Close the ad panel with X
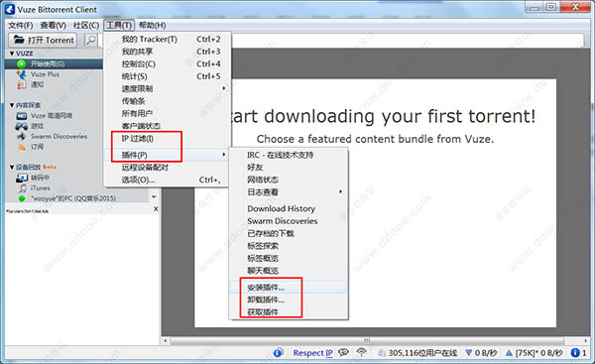This screenshot has width=595, height=364. (156, 208)
